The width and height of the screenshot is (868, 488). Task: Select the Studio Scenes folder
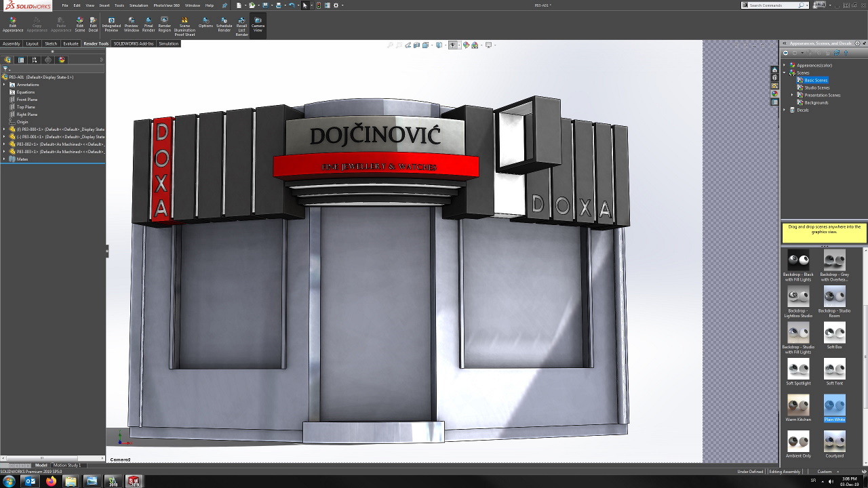coord(816,87)
